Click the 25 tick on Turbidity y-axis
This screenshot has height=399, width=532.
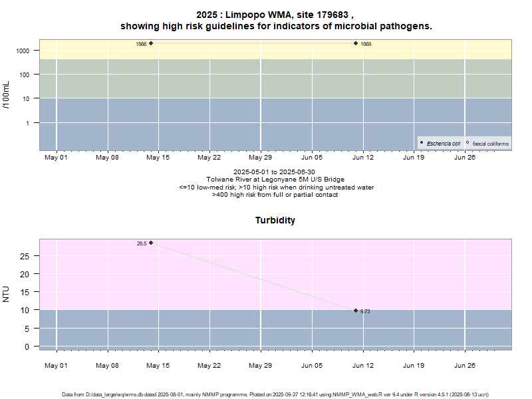pyautogui.click(x=25, y=256)
